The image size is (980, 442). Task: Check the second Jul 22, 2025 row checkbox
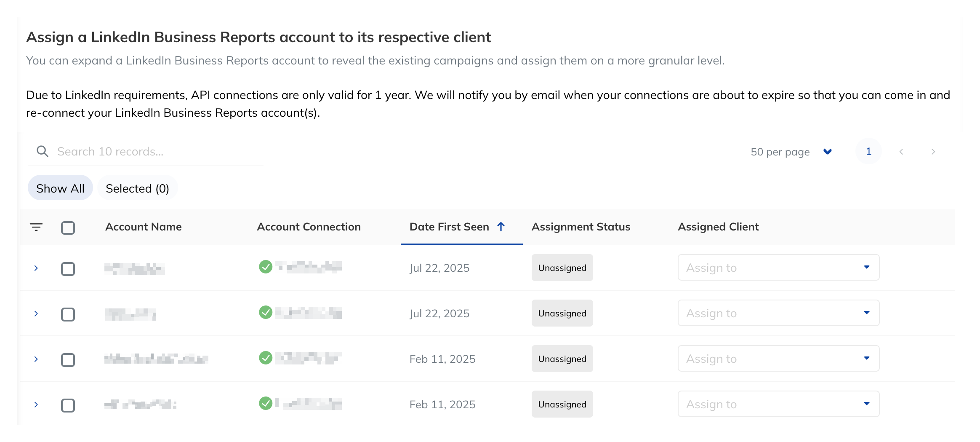[68, 314]
